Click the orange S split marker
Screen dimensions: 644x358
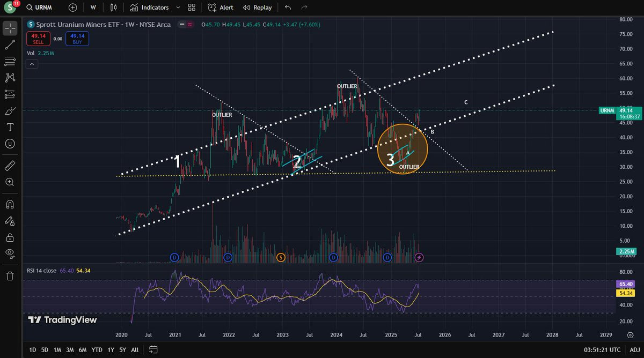coord(281,258)
